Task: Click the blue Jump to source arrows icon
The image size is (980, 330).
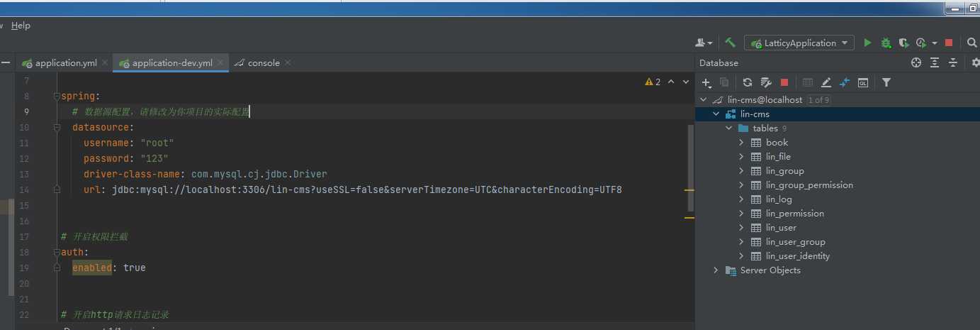Action: click(844, 82)
